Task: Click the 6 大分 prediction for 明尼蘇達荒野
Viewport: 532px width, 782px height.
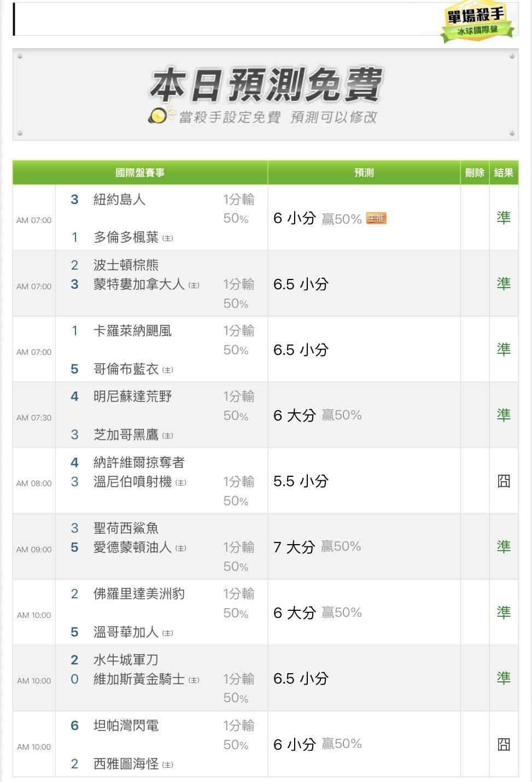Action: (x=294, y=416)
